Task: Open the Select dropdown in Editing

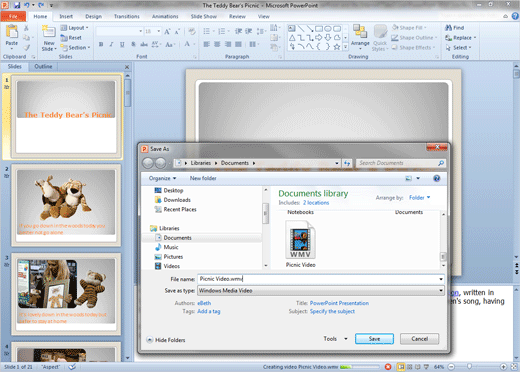Action: tap(458, 48)
